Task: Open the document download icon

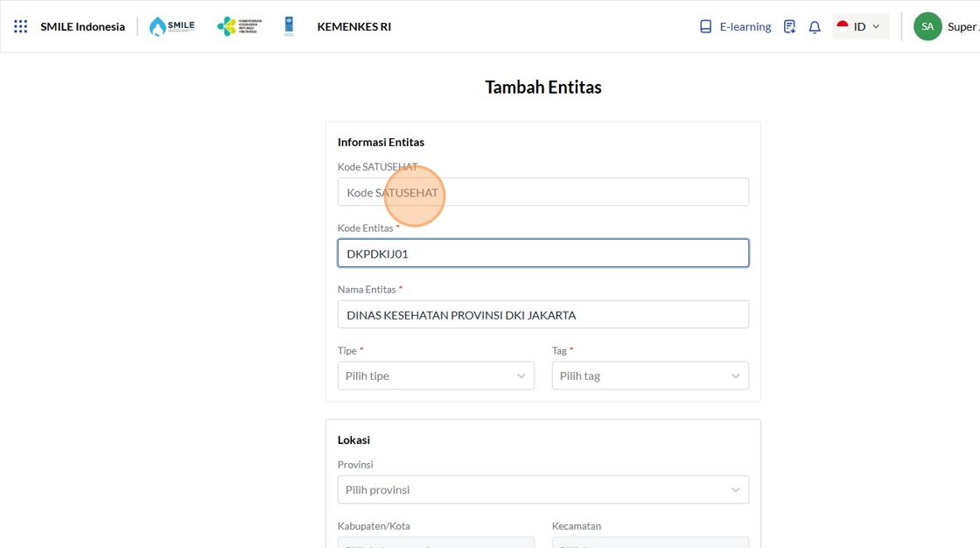Action: point(789,26)
